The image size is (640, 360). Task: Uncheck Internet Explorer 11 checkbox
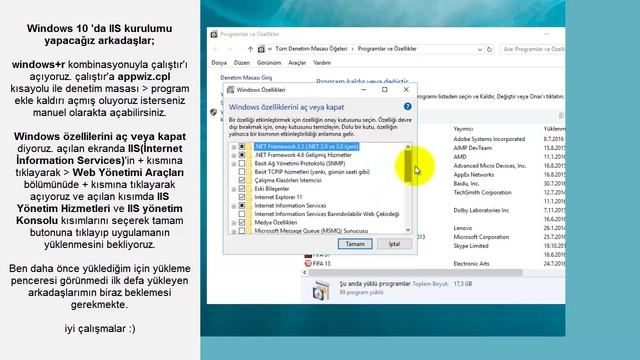[242, 197]
